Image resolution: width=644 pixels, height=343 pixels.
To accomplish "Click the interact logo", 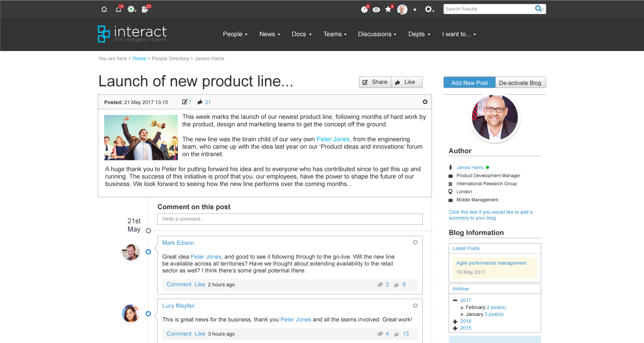I will (x=132, y=34).
